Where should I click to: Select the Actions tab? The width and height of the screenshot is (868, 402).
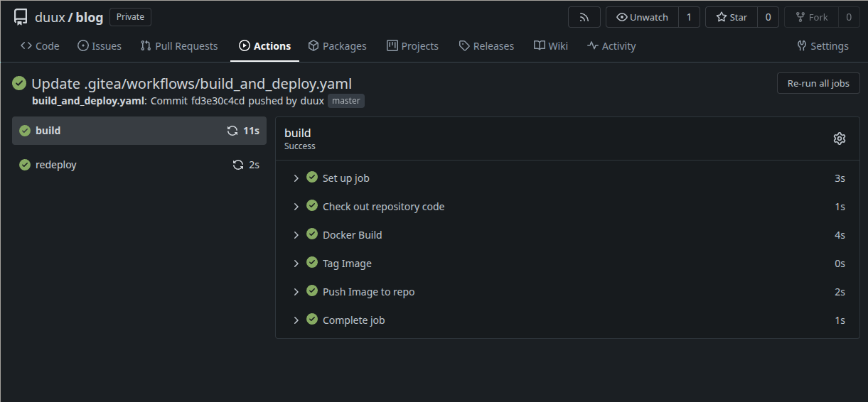point(265,46)
